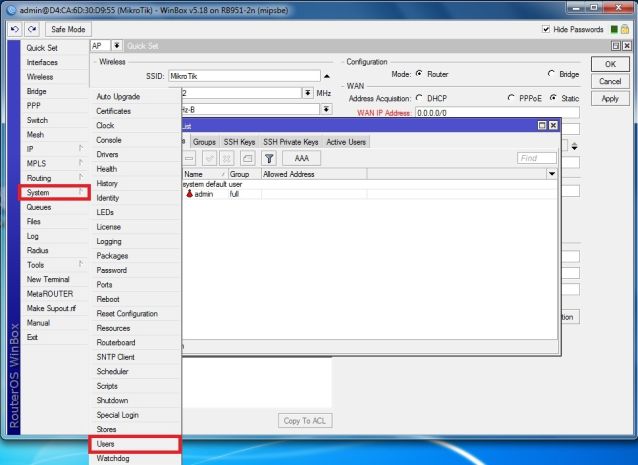Choose DHCP address acquisition
The height and width of the screenshot is (465, 638).
click(x=419, y=98)
